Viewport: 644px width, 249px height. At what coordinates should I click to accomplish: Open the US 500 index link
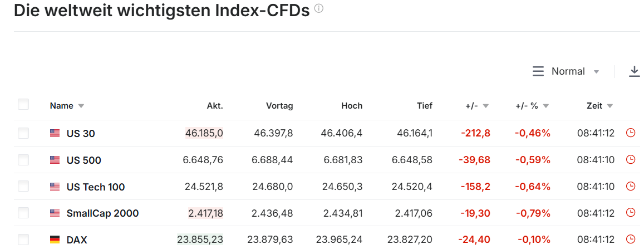pyautogui.click(x=83, y=160)
